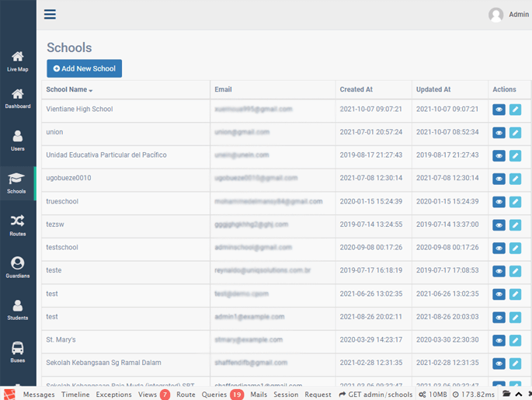Click the Updated At column header

(x=433, y=89)
